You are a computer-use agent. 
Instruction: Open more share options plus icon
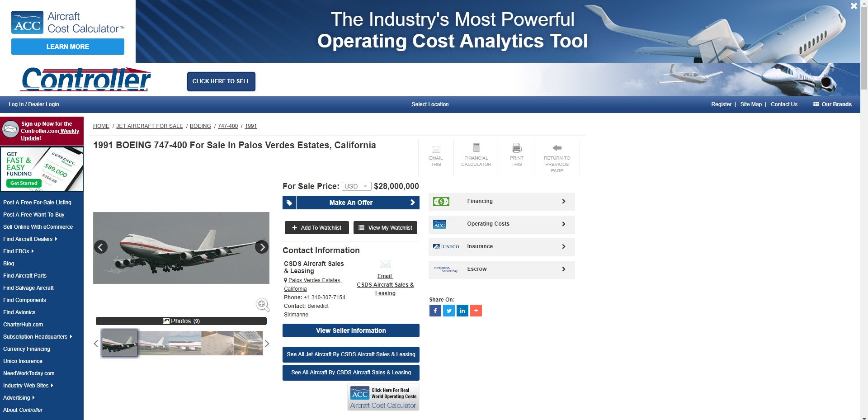click(476, 311)
